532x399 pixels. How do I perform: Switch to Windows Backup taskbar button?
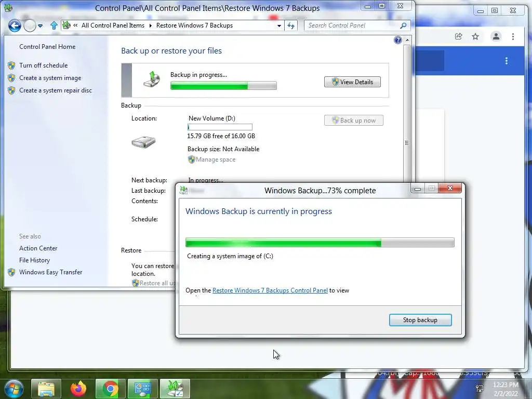(175, 389)
